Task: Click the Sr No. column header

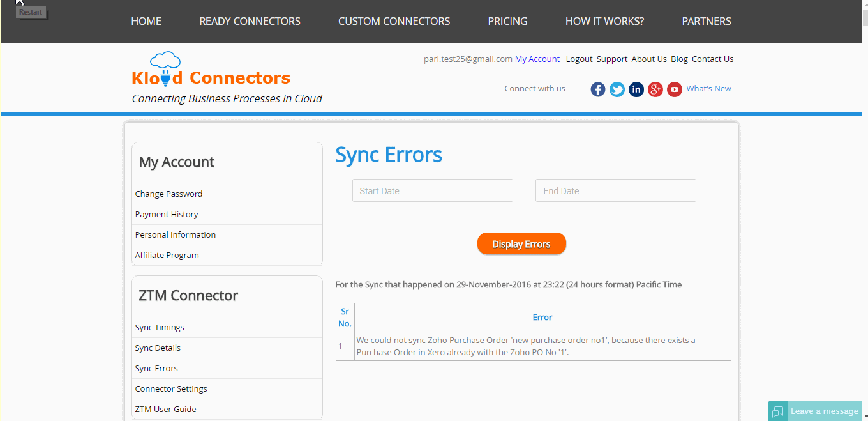Action: pos(345,318)
